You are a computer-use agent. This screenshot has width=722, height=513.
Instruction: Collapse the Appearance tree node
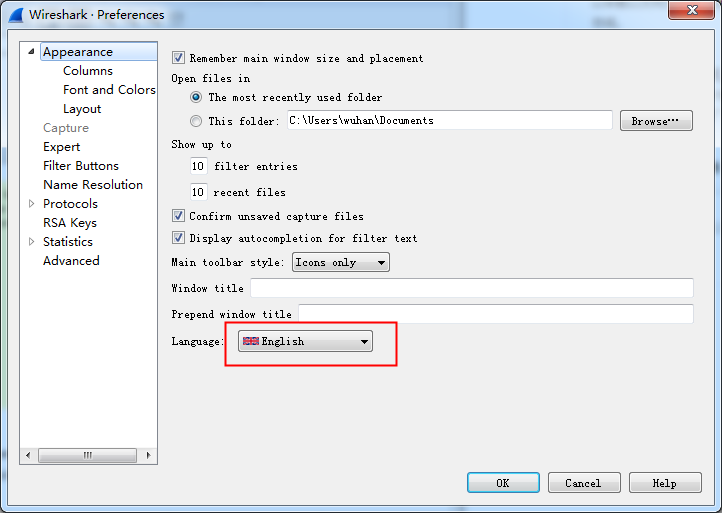click(32, 52)
